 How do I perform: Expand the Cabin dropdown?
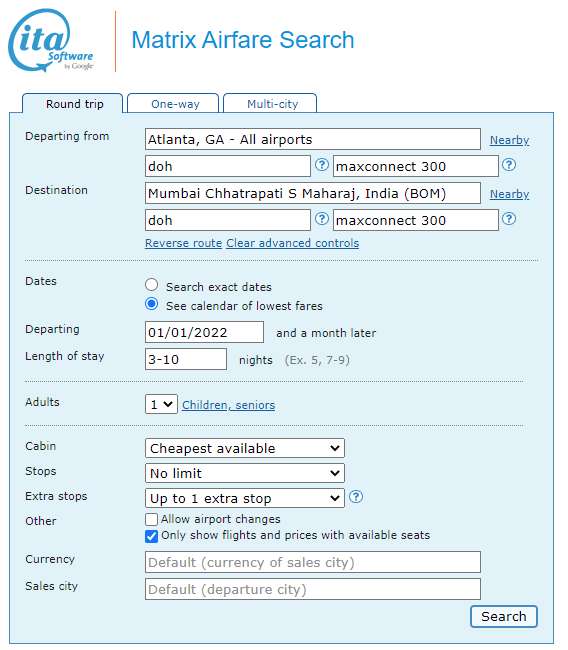point(245,448)
